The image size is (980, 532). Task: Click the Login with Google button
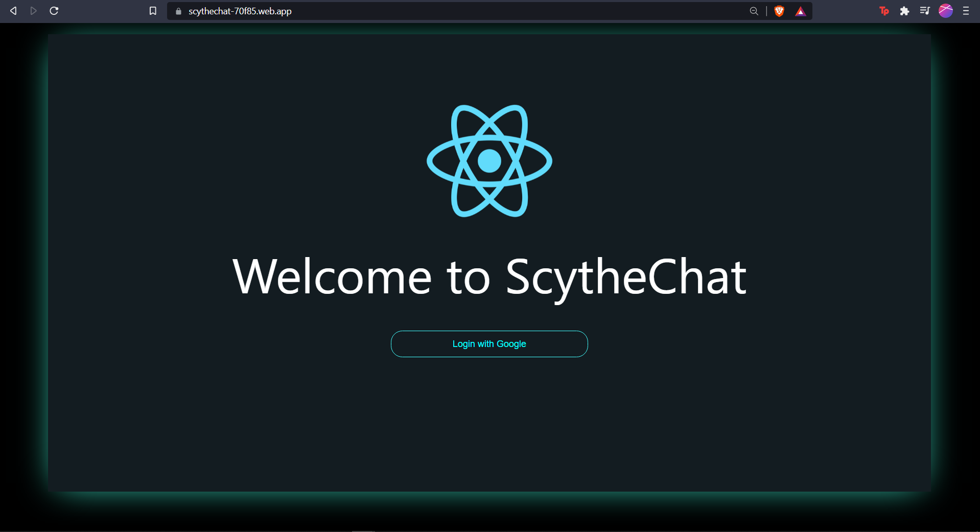488,343
